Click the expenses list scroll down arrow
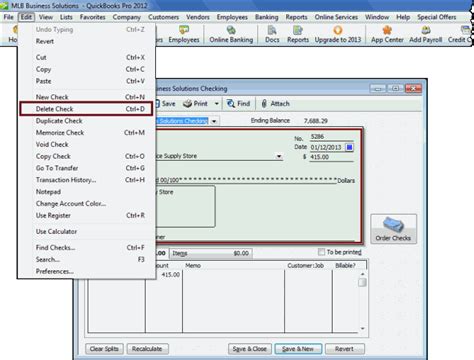This screenshot has width=474, height=360. [x=363, y=329]
